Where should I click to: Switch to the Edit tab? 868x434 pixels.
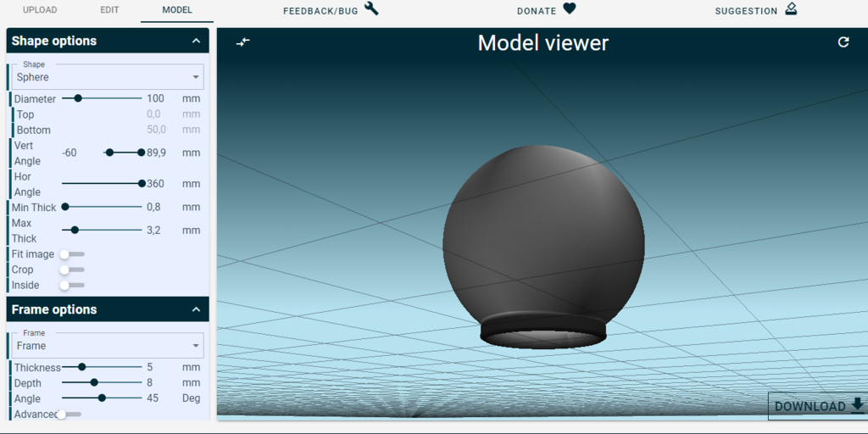(x=109, y=10)
